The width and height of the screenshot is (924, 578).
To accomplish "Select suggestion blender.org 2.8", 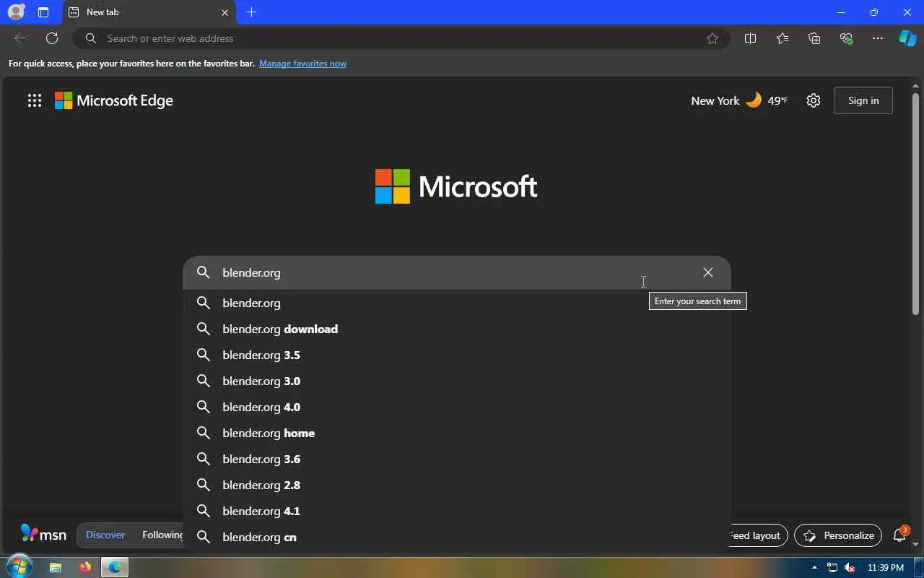I will tap(457, 485).
